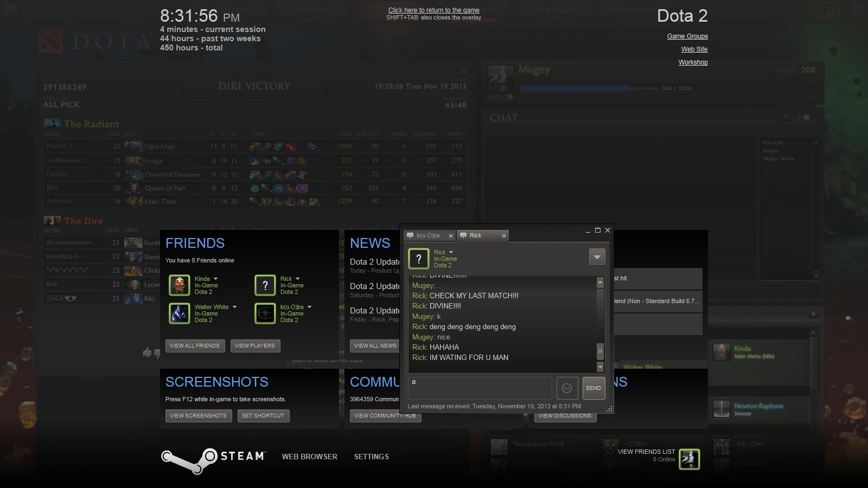Click Kinda's avatar in Dota friends list
This screenshot has height=488, width=868.
point(722,352)
